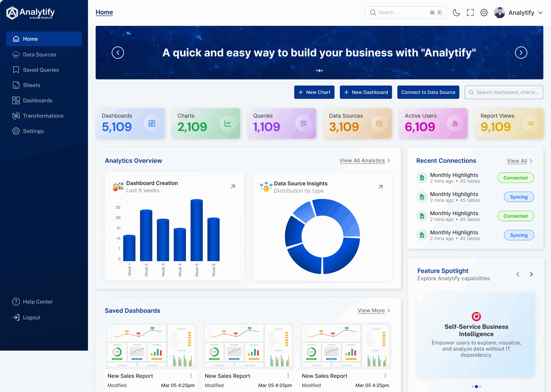The height and width of the screenshot is (392, 551).
Task: Click Connect to Data Source
Action: (x=428, y=92)
